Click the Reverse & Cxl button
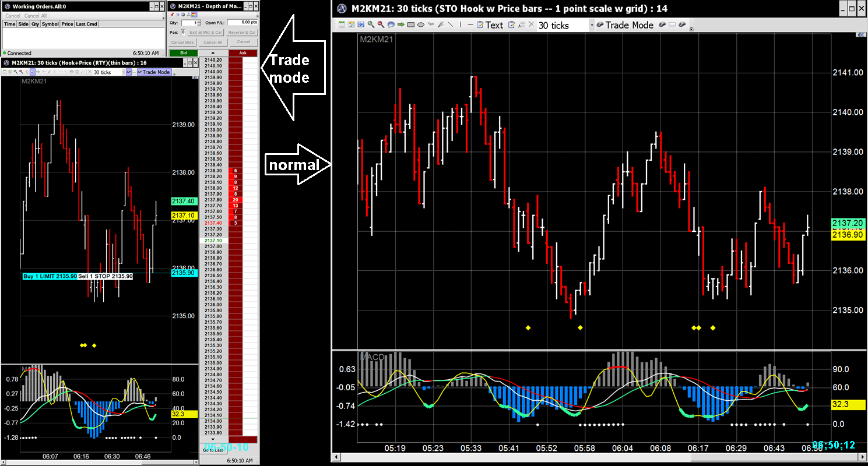868x466 pixels. [x=243, y=33]
